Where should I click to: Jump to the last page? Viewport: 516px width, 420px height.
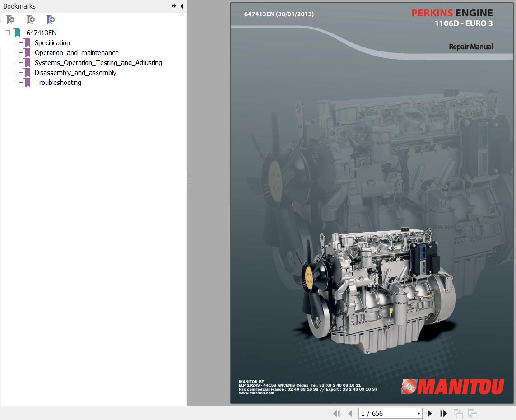pos(444,413)
